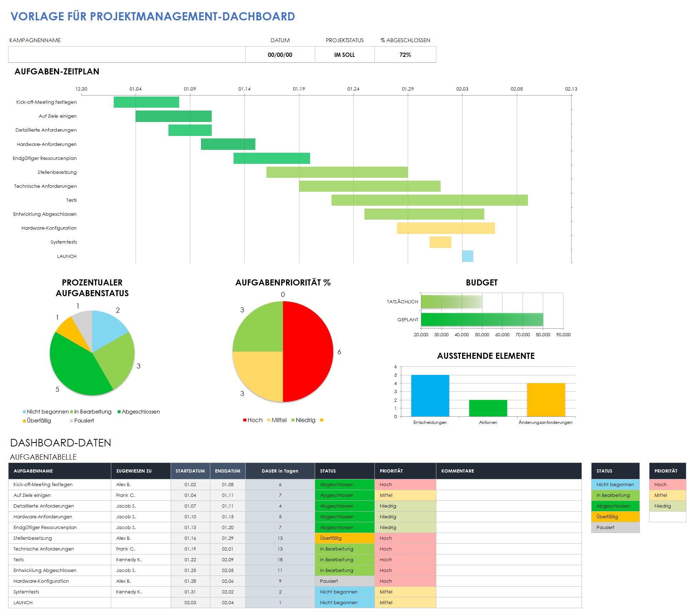Click In Bearbeitung status in Technische Anforderungen row

345,549
